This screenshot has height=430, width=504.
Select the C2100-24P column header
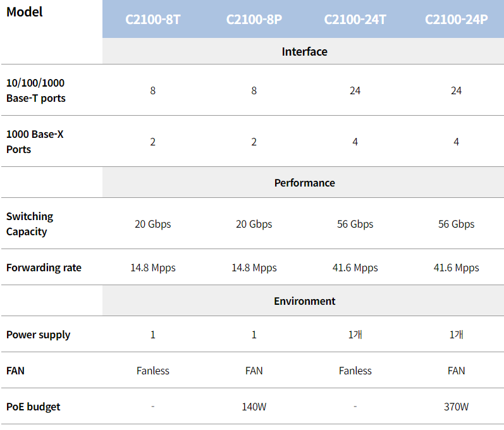(x=456, y=20)
